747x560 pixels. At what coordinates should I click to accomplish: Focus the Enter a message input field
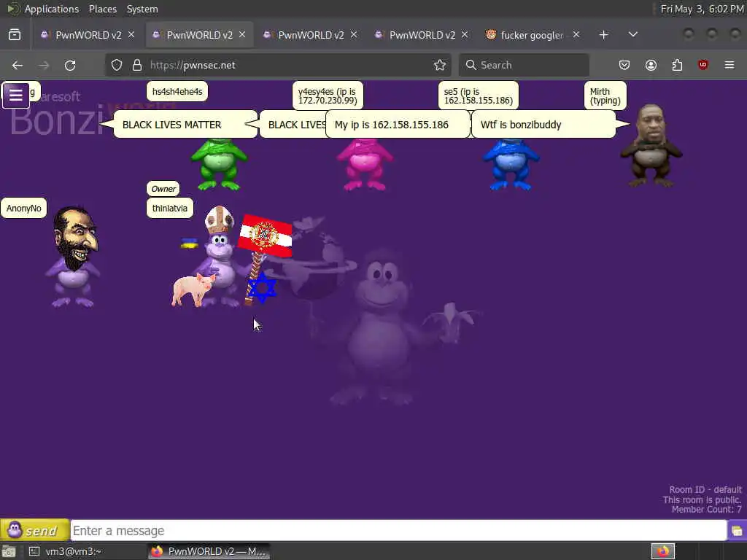[x=398, y=531]
